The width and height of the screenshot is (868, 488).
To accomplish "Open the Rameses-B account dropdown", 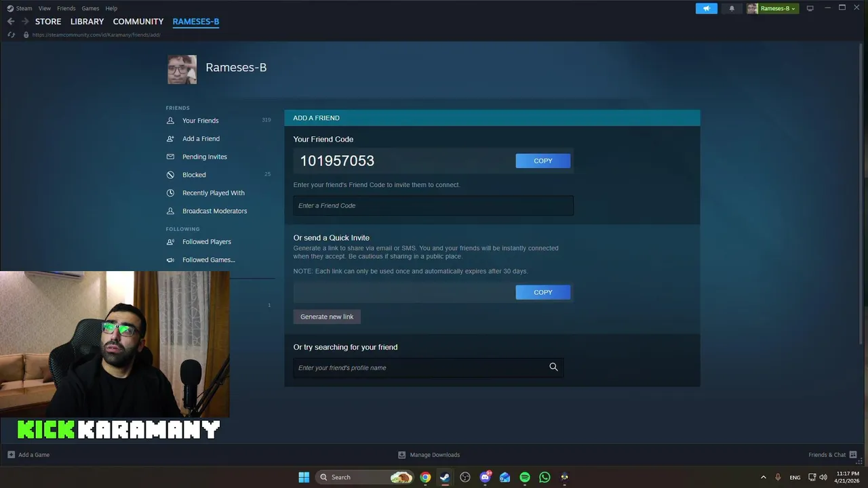I will 773,8.
